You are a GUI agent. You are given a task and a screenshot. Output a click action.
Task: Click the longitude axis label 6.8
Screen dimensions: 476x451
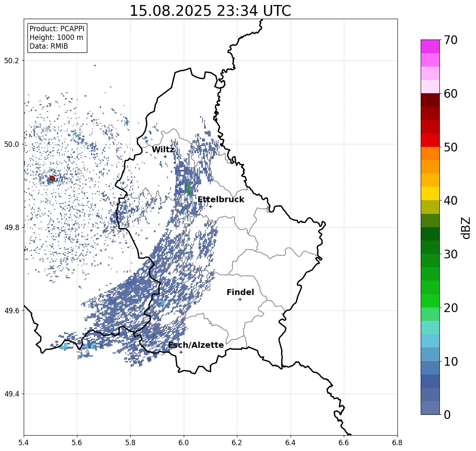click(397, 443)
